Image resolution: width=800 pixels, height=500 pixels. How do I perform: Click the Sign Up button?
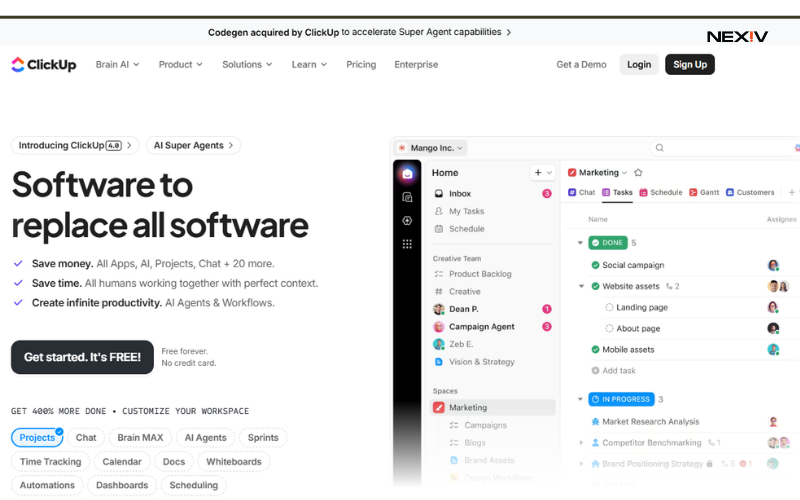[689, 64]
